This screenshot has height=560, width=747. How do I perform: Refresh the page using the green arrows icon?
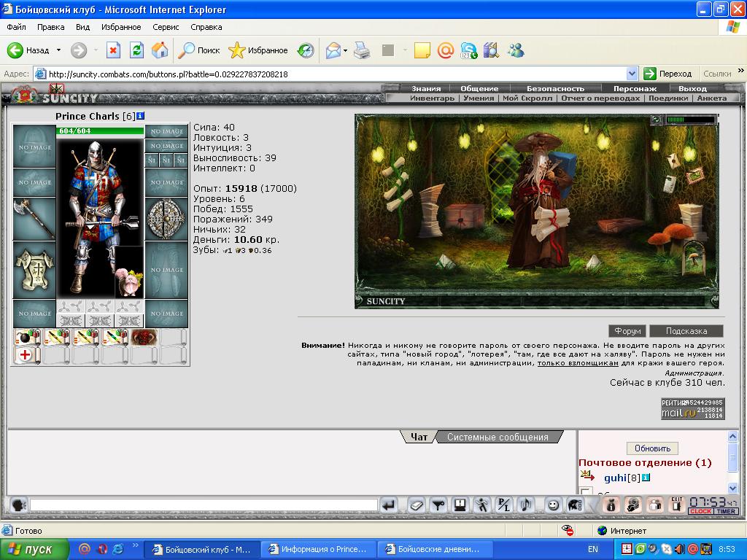click(x=136, y=50)
